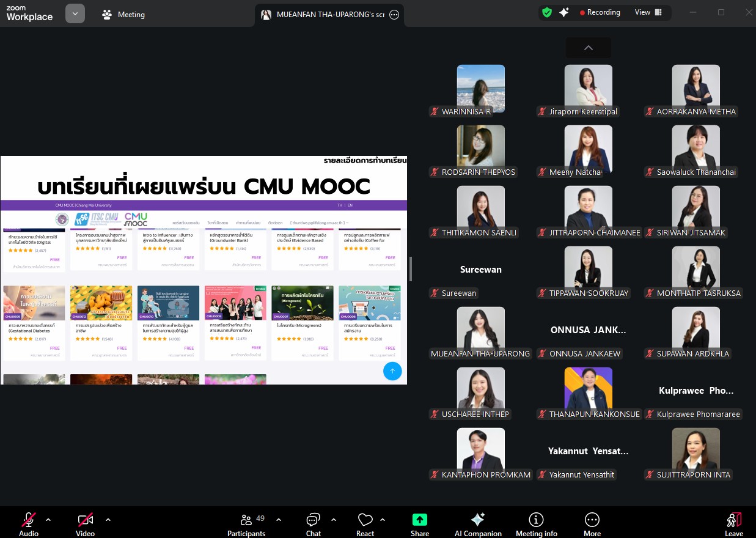Select the Meeting tab
The height and width of the screenshot is (538, 756).
tap(123, 15)
